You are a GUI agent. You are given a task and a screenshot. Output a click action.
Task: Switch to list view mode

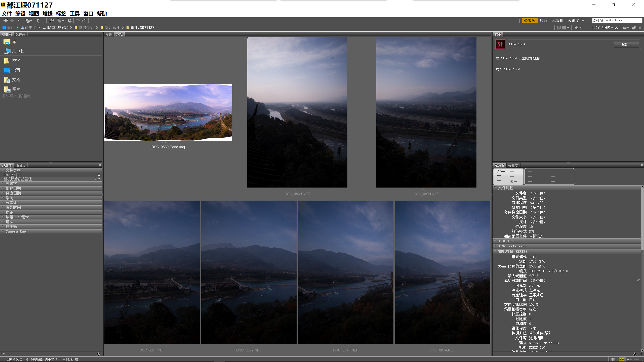coord(636,359)
